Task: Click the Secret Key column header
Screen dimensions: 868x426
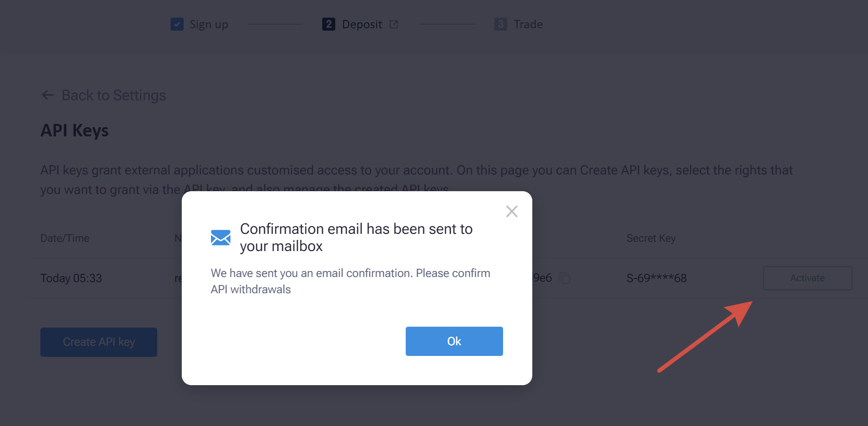Action: click(651, 238)
